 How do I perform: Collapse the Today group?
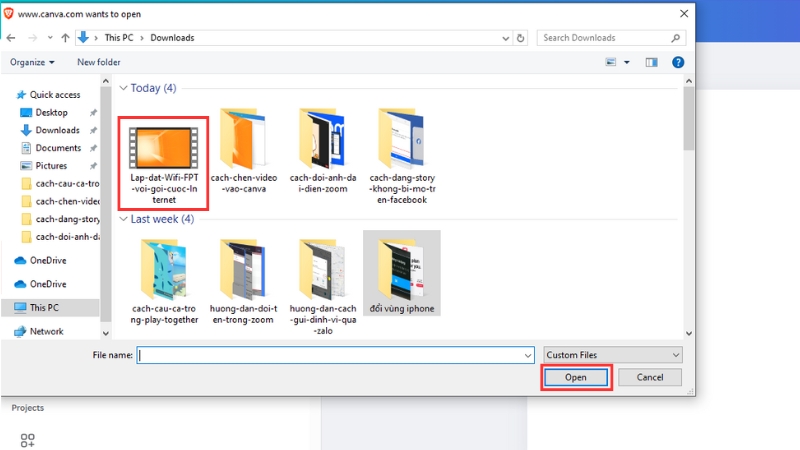tap(124, 88)
